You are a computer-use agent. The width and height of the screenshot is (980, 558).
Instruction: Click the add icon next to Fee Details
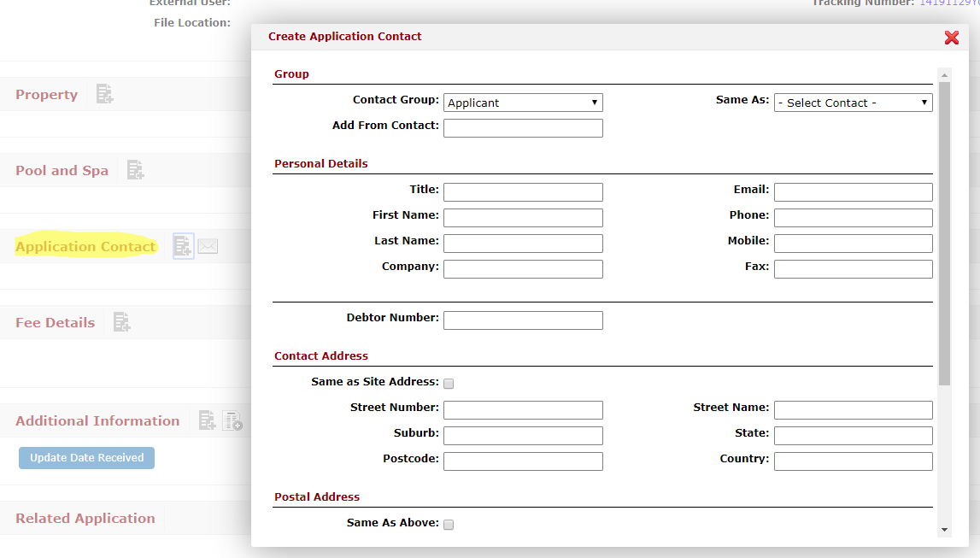point(121,322)
